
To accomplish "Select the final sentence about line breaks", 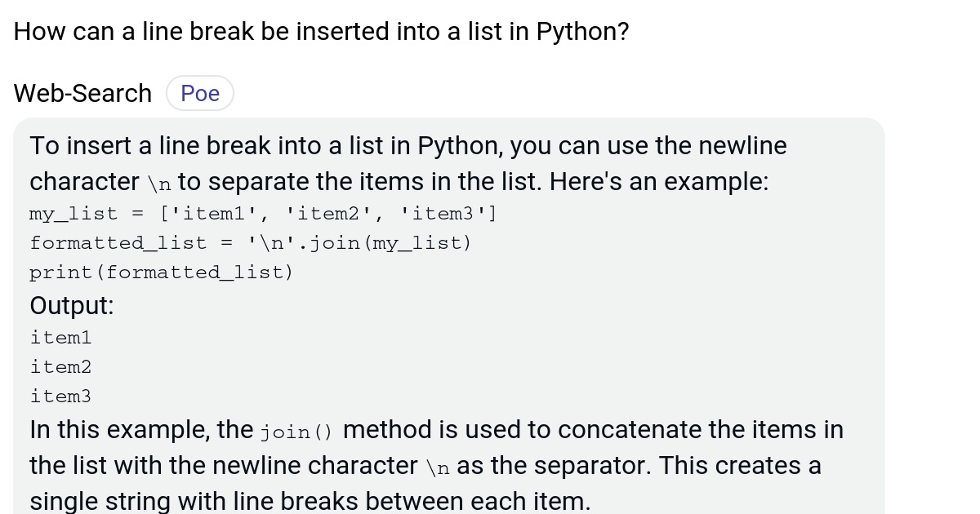I will pos(309,500).
